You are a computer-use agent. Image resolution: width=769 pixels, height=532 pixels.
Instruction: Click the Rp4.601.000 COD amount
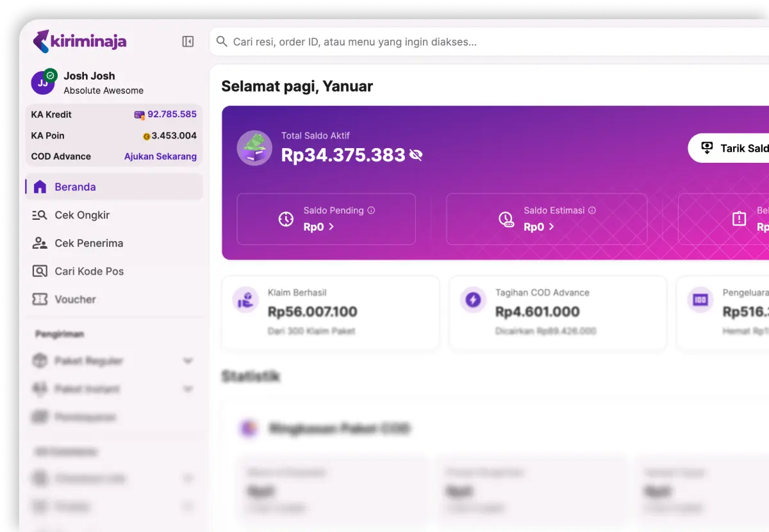coord(538,312)
